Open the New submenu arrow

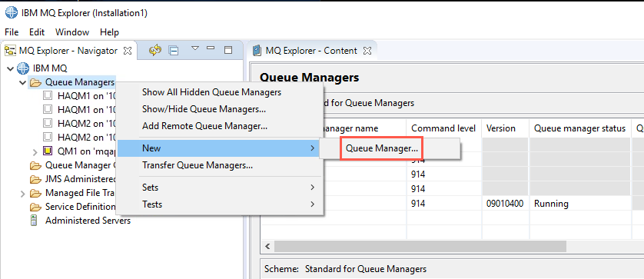313,148
